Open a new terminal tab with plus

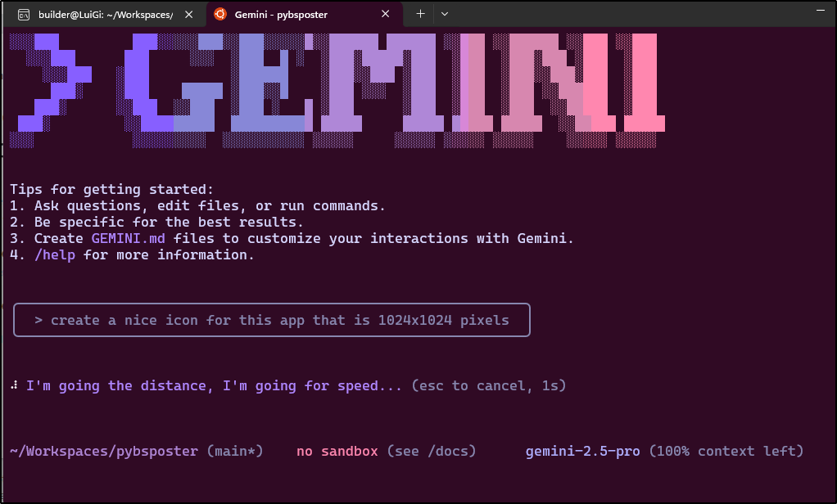421,14
